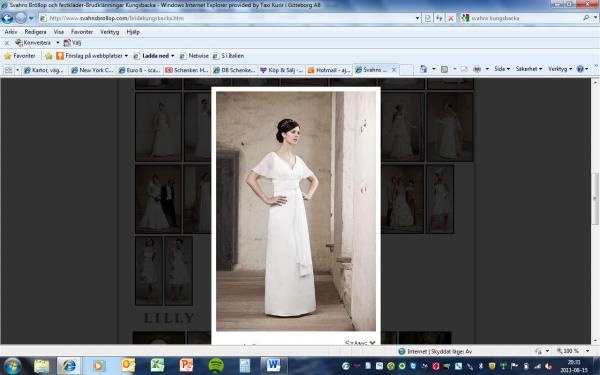The height and width of the screenshot is (375, 600).
Task: Click the Stop loading X icon
Action: [x=451, y=18]
